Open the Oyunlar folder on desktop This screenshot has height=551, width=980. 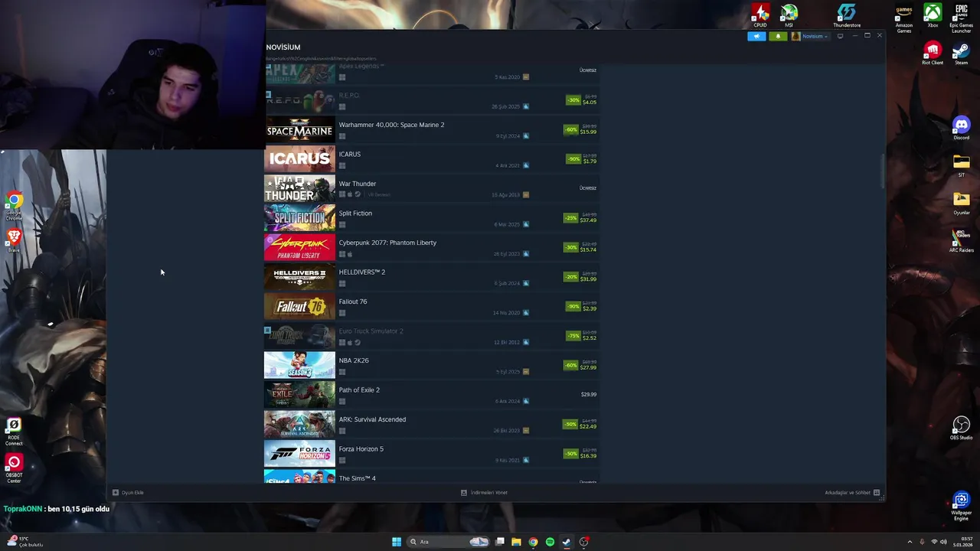[x=962, y=203]
